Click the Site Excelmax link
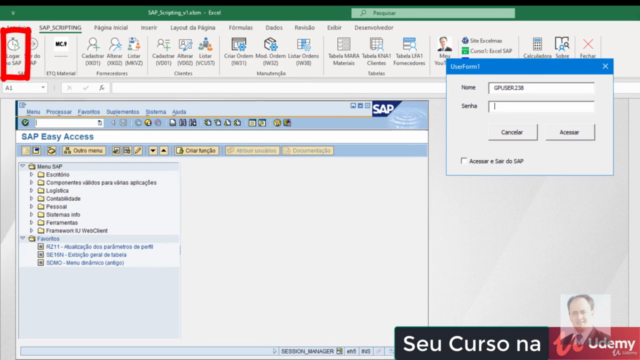The width and height of the screenshot is (640, 360). (482, 40)
